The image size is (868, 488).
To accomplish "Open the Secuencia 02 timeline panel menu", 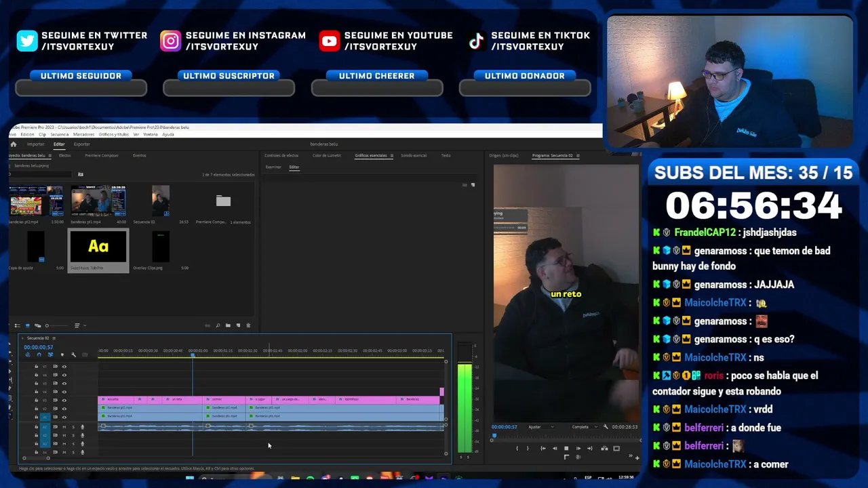I will coord(54,338).
